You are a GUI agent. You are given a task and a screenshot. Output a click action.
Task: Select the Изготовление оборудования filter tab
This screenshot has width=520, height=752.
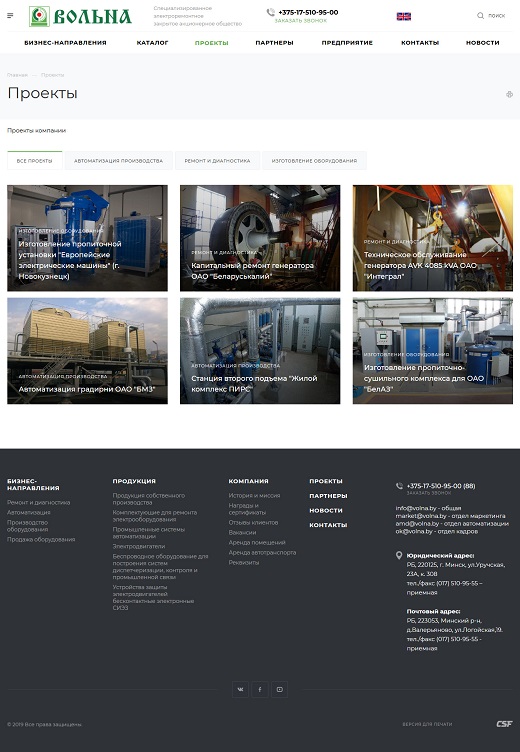click(x=314, y=161)
